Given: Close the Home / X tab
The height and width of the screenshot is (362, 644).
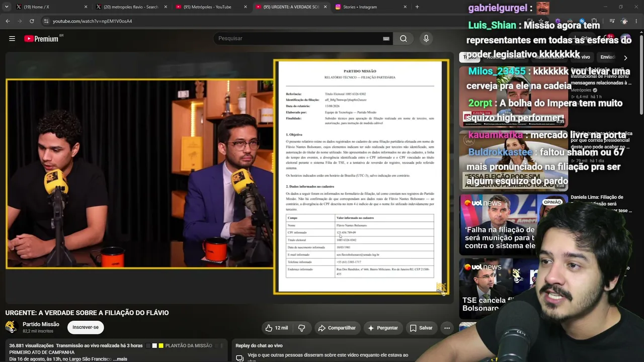Looking at the screenshot, I should pos(86,7).
